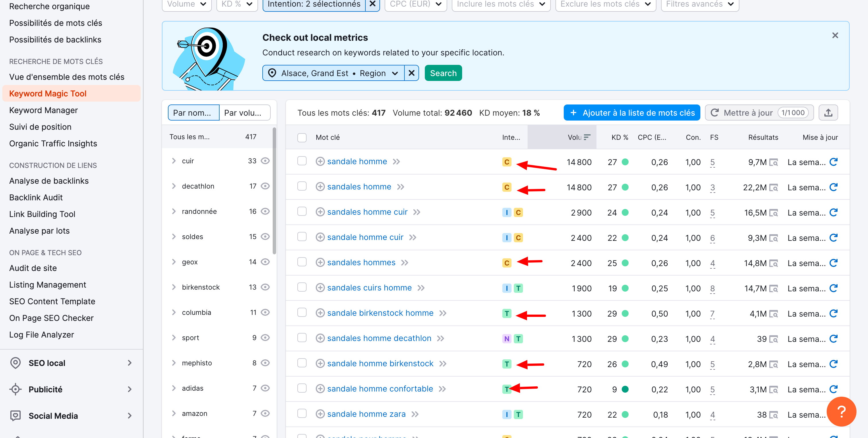Toggle eye icon for mephisto group

[265, 363]
